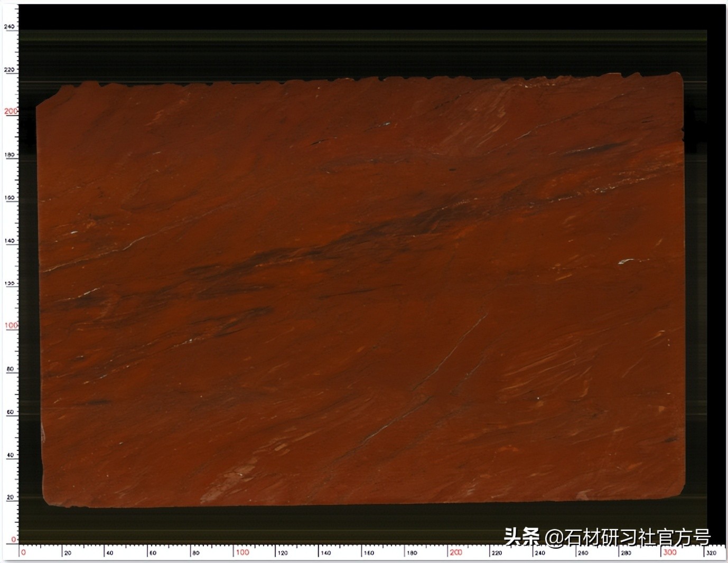Select the 240 mark on the left ruler
The image size is (728, 563).
coord(10,26)
